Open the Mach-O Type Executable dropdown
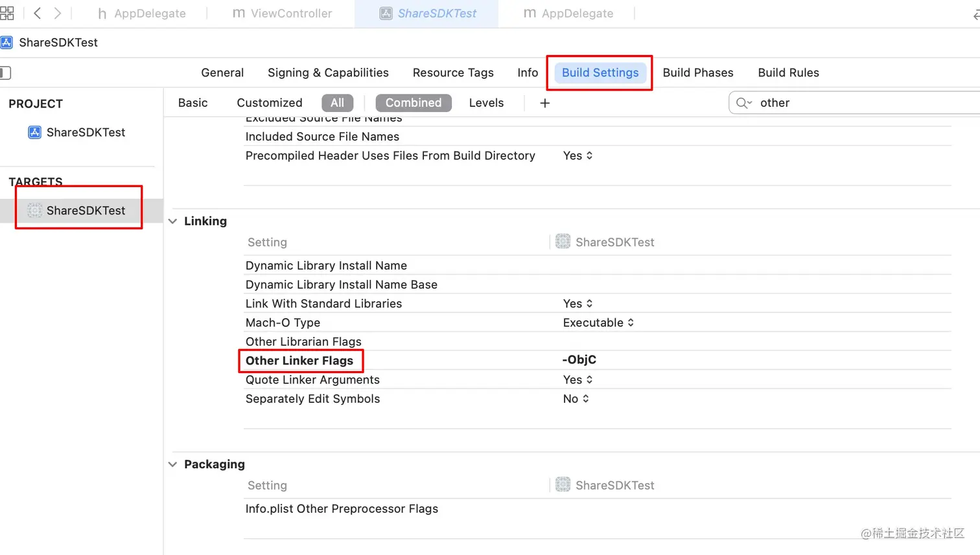The height and width of the screenshot is (555, 980). pyautogui.click(x=598, y=323)
